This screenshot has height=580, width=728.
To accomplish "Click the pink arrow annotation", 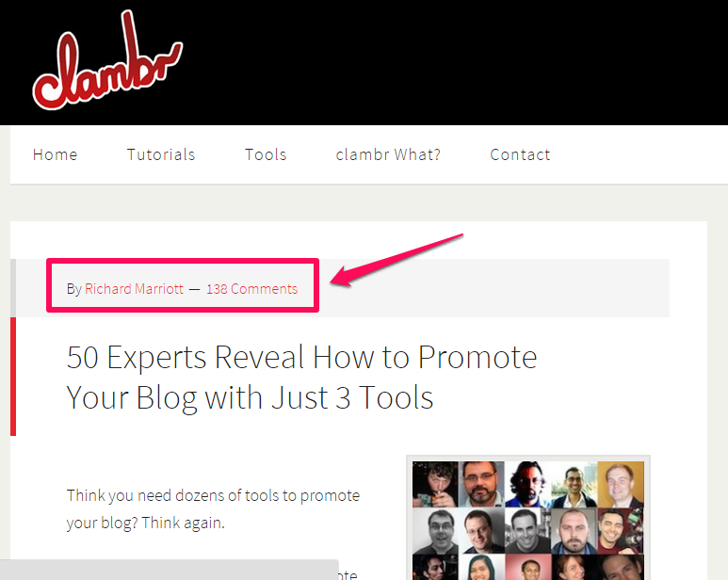I will 396,260.
